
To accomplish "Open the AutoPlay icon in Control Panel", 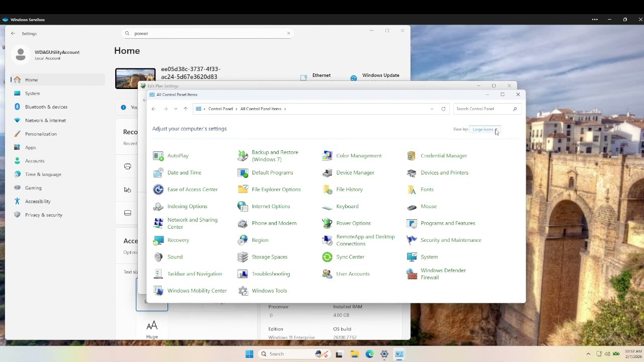I will (158, 156).
